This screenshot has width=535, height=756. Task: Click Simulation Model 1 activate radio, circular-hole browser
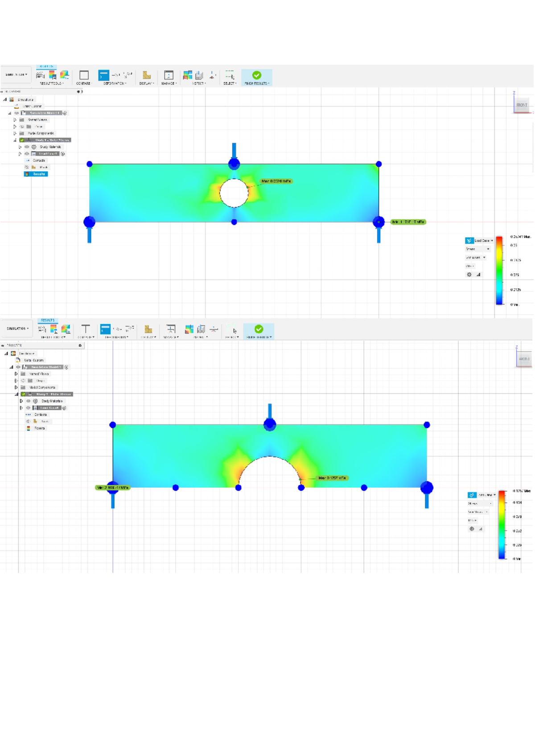(65, 113)
